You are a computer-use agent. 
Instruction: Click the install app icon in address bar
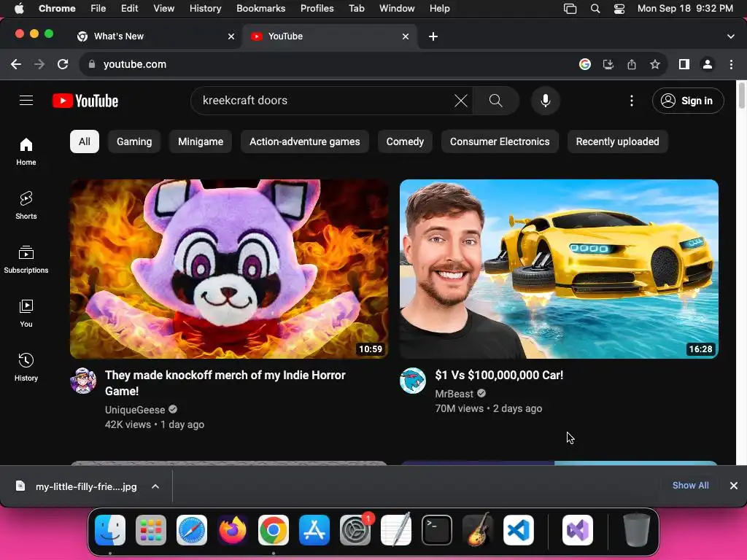tap(608, 64)
